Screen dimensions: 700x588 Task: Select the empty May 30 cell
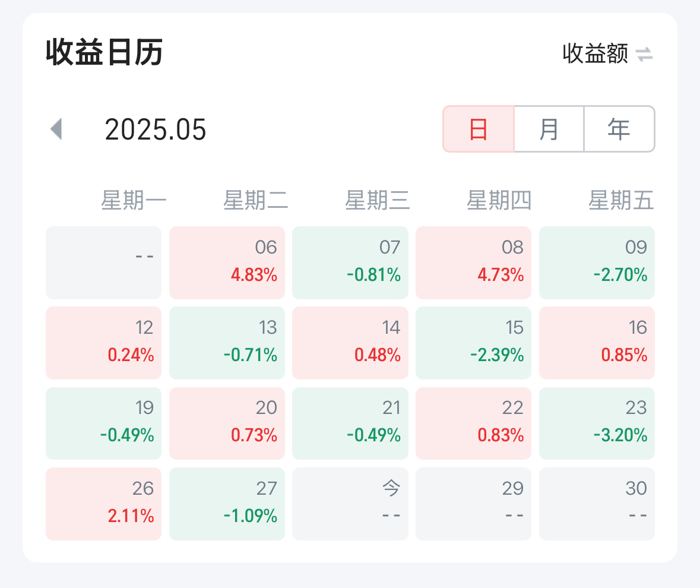tap(597, 504)
